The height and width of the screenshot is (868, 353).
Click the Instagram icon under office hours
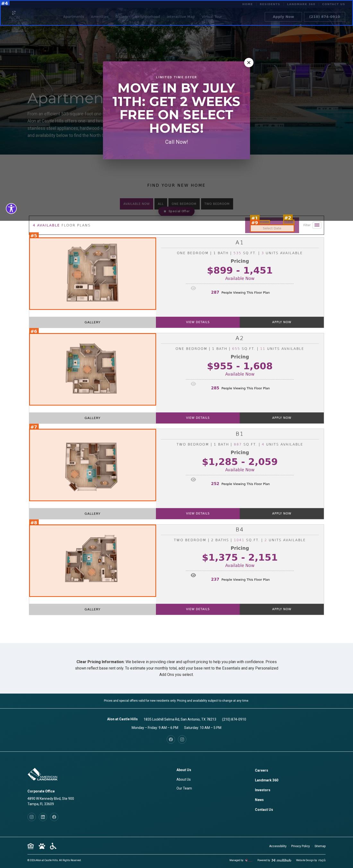coord(182,739)
